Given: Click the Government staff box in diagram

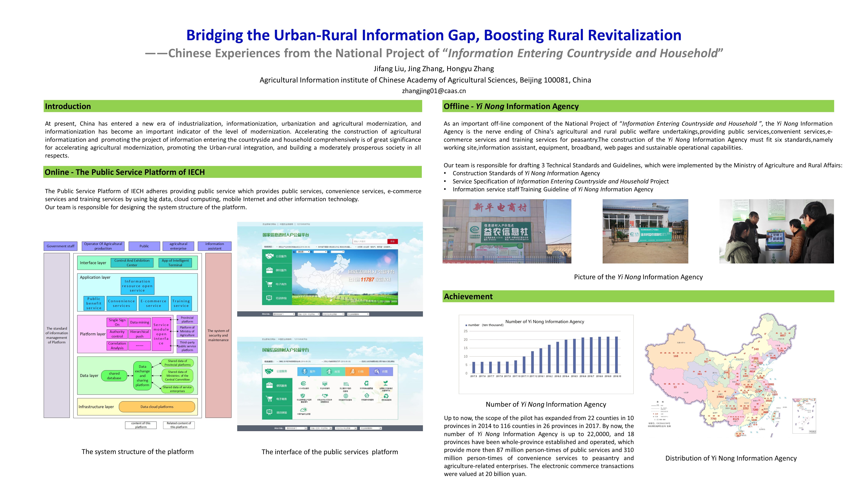Looking at the screenshot, I should 61,246.
